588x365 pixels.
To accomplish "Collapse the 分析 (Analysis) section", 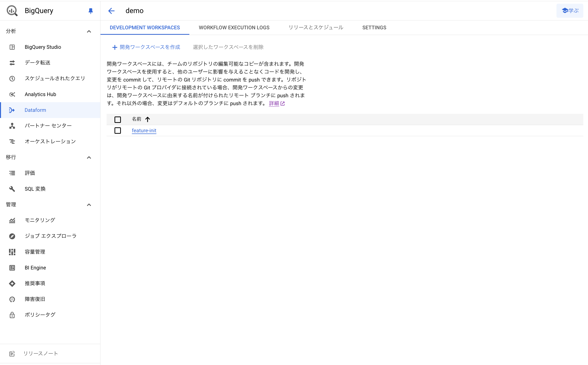I will tap(89, 31).
